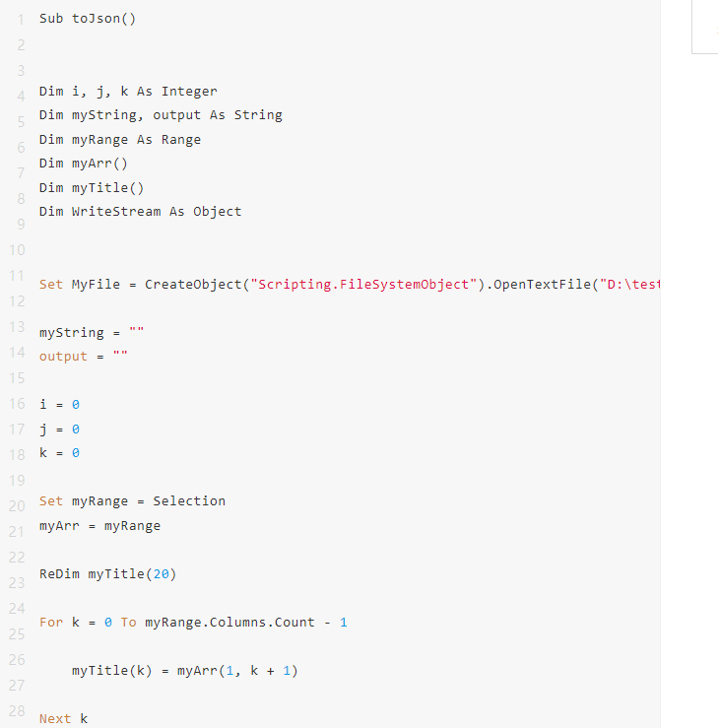The height and width of the screenshot is (728, 718).
Task: Click the k = 0 assignment line
Action: 59,453
